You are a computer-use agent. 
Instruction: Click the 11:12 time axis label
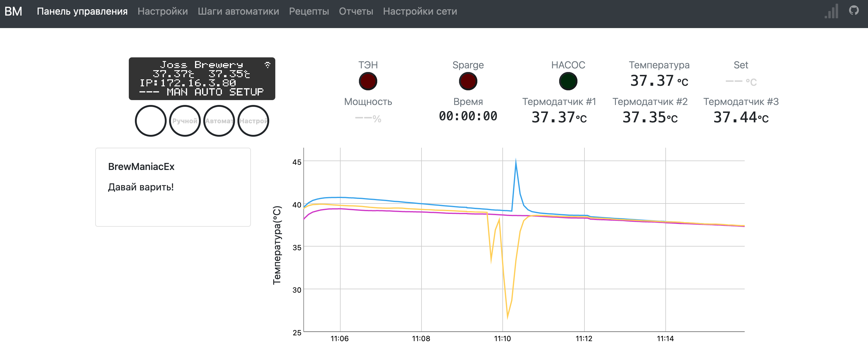click(584, 338)
